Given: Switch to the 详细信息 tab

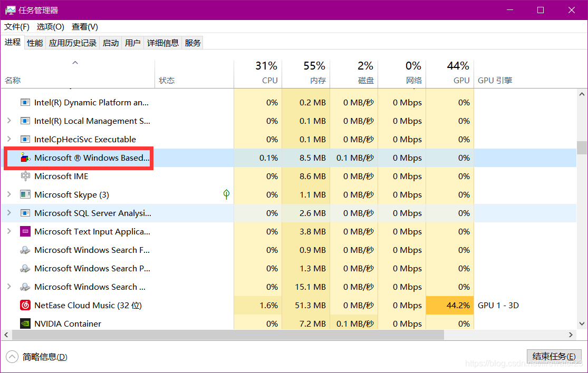Looking at the screenshot, I should (163, 43).
